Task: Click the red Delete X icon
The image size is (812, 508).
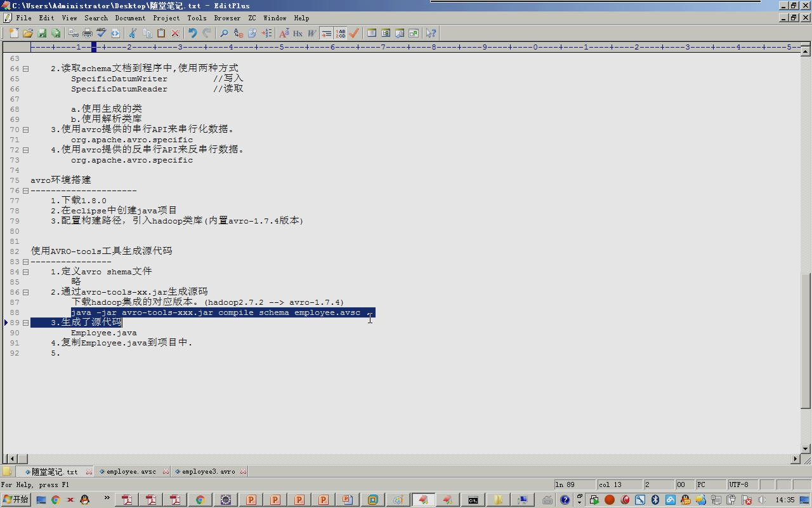Action: tap(175, 33)
